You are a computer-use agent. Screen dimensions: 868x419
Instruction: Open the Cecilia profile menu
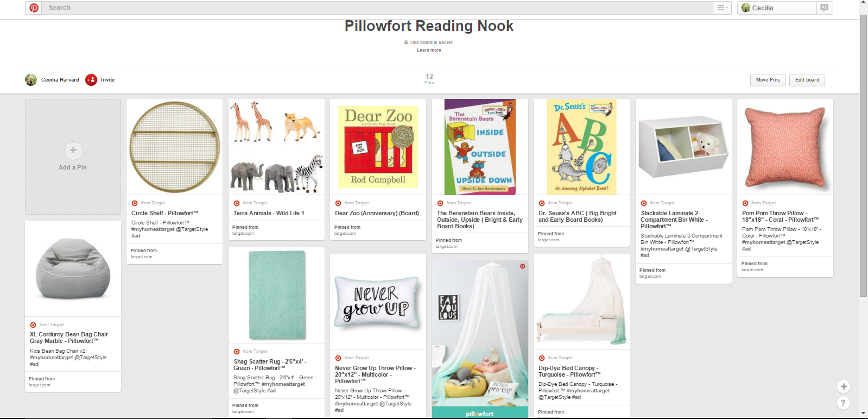coord(777,8)
